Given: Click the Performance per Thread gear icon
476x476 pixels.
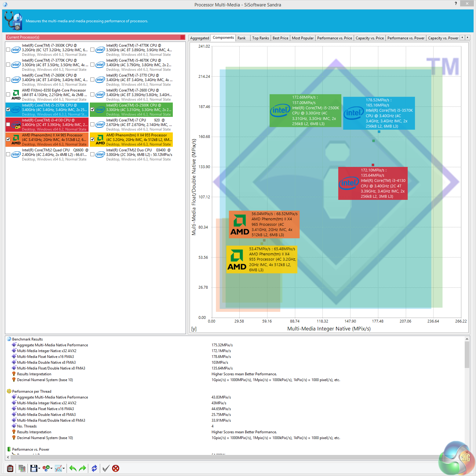Looking at the screenshot, I should pyautogui.click(x=9, y=391).
